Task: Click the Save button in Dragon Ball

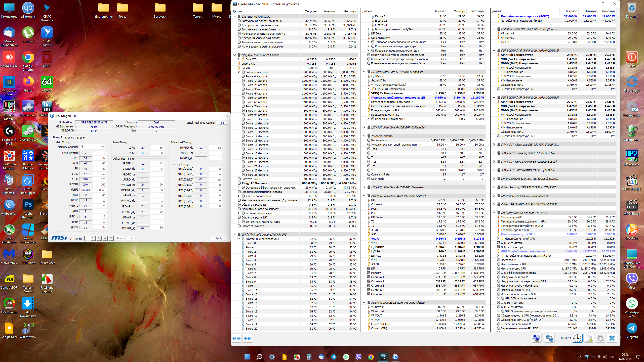Action: coord(119,238)
